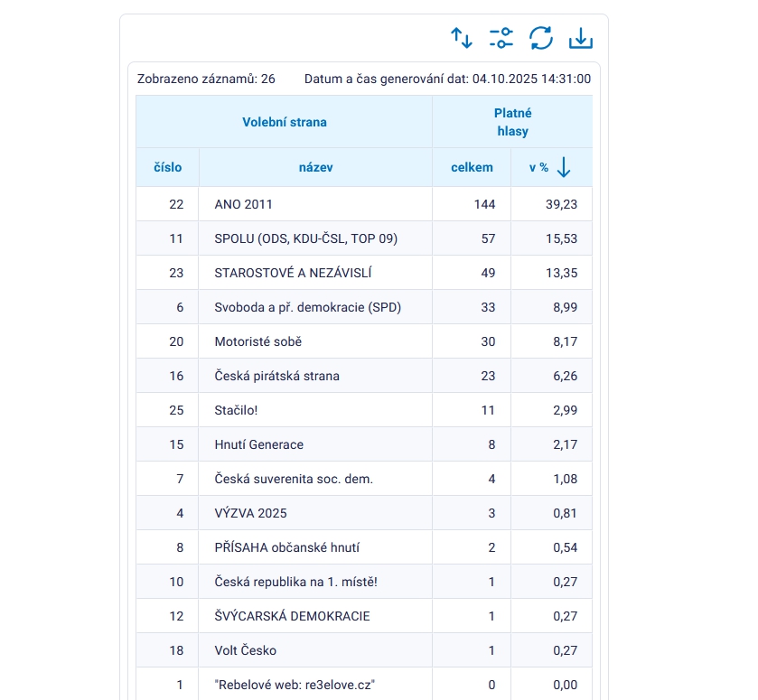This screenshot has width=758, height=700.
Task: Sort by the 'číslo' column header
Action: (167, 167)
